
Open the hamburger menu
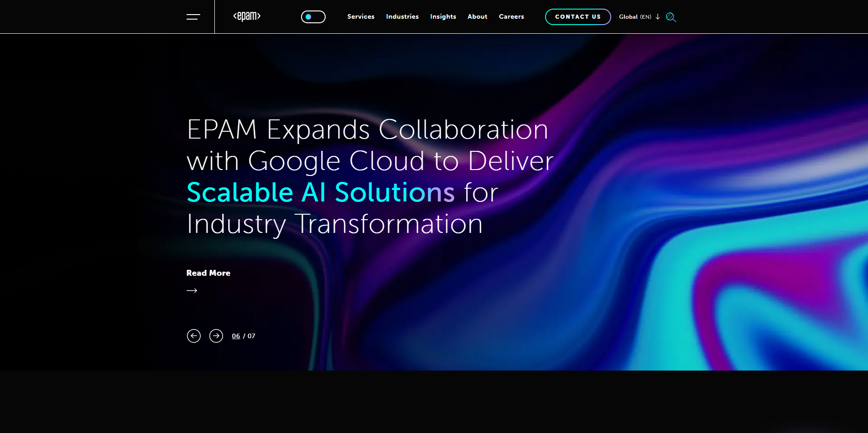(x=193, y=17)
